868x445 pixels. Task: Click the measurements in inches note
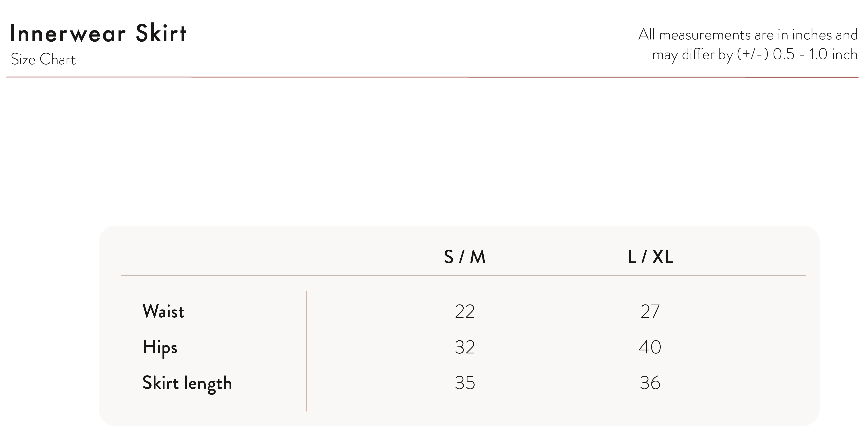[x=748, y=35]
